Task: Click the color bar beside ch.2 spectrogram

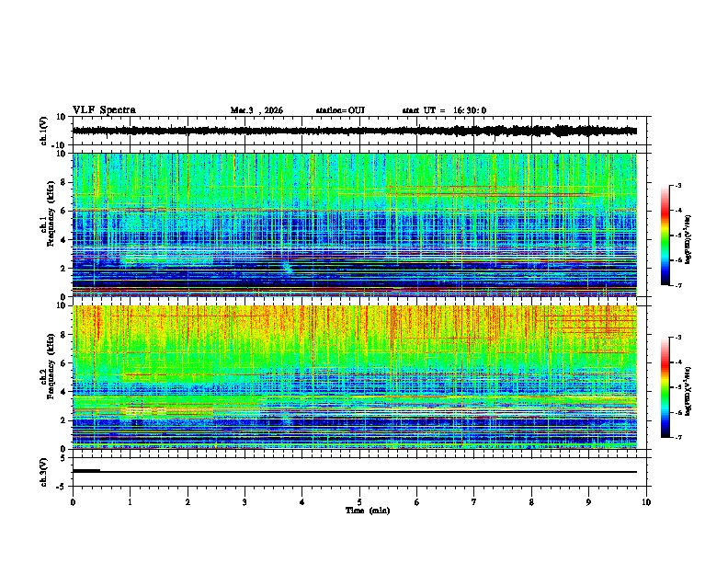Action: point(665,387)
